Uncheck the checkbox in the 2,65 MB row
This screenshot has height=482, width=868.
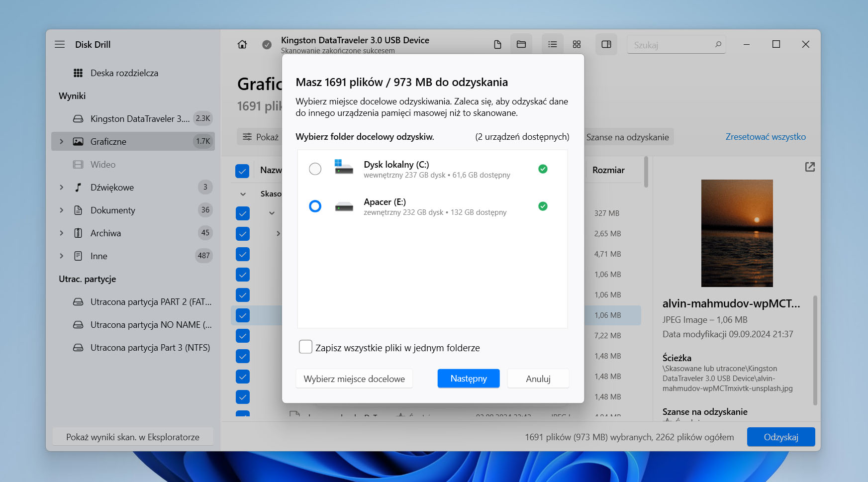tap(242, 234)
